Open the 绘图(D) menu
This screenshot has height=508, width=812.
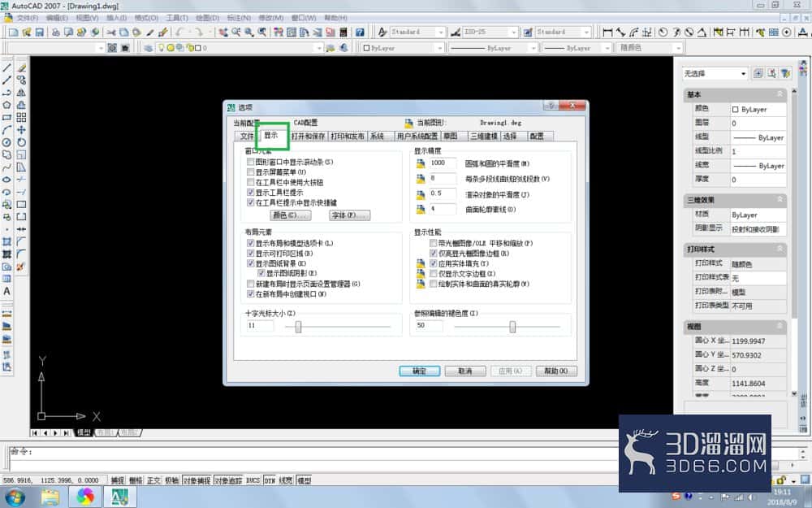[x=207, y=18]
